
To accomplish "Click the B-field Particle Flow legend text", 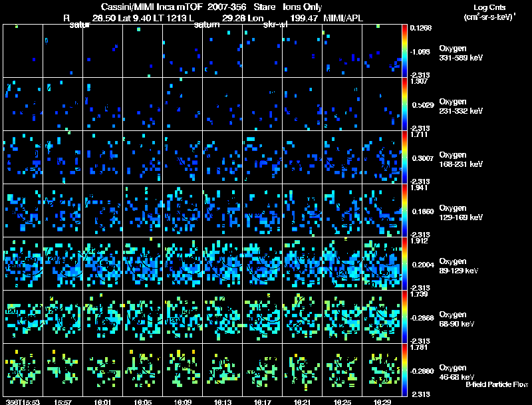I will tap(496, 385).
